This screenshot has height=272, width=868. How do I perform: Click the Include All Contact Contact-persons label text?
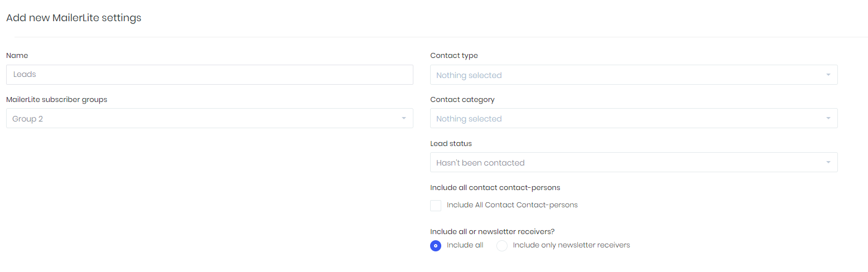[512, 205]
